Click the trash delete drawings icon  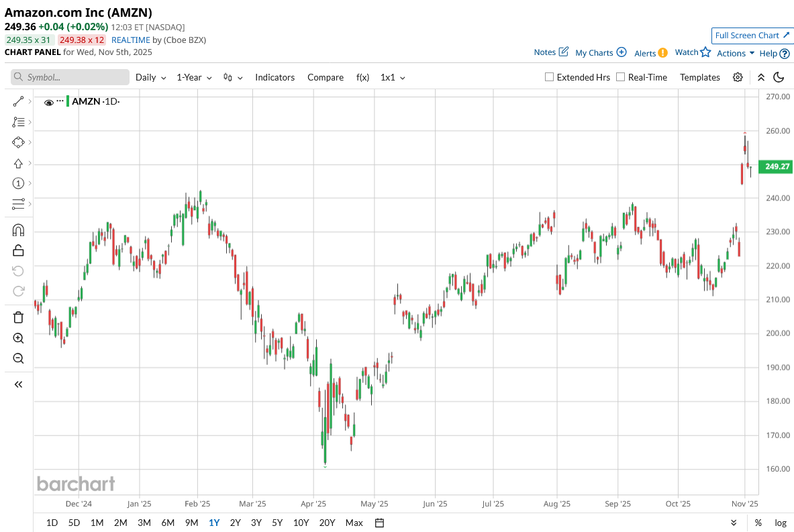[18, 317]
